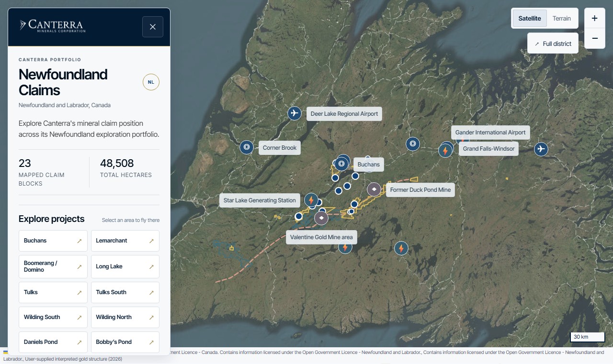This screenshot has height=364, width=613.
Task: Click the lightning marker beneath Valentine Gold Mine label
Action: point(345,247)
